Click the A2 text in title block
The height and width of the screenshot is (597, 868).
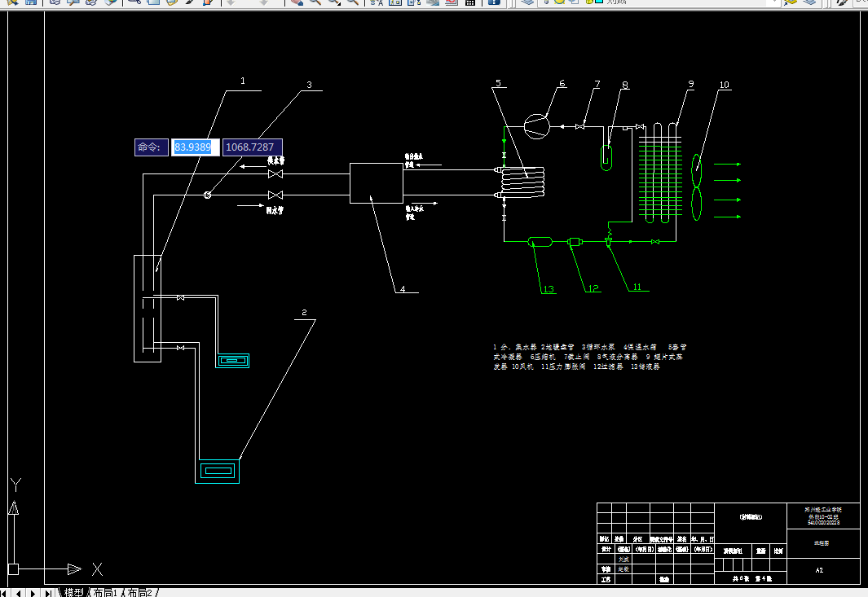click(819, 570)
